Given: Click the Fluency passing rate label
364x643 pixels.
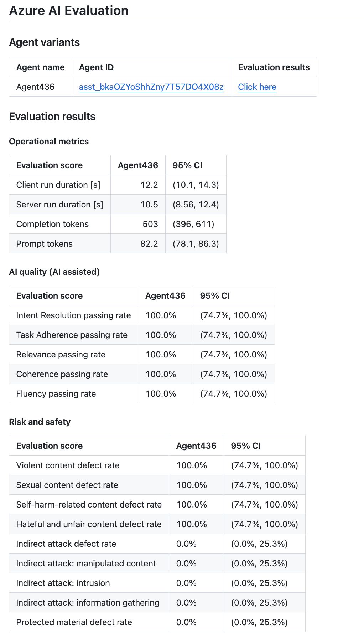Looking at the screenshot, I should (56, 394).
